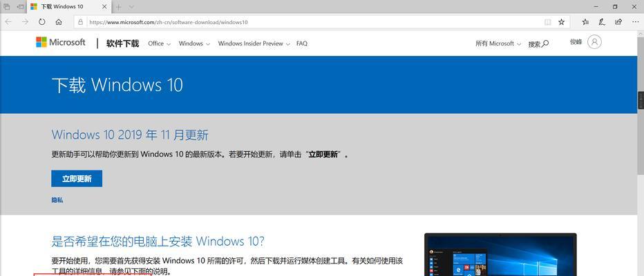Open a new tab with plus icon

tap(119, 7)
